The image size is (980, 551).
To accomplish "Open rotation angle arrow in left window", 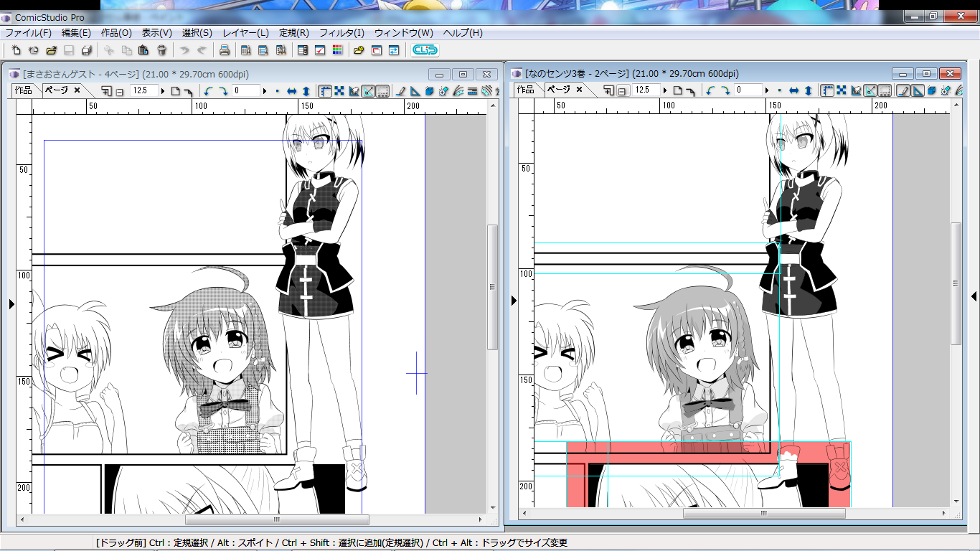I will [x=265, y=91].
